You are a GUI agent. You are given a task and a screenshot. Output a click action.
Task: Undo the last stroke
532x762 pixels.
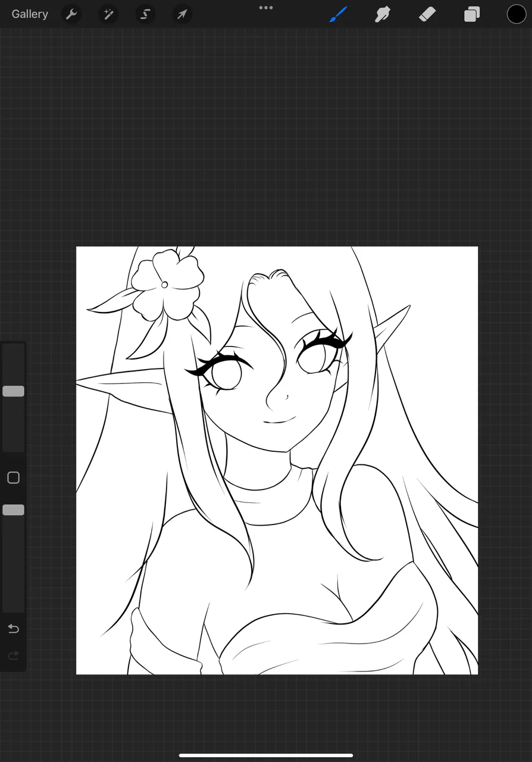pyautogui.click(x=13, y=629)
